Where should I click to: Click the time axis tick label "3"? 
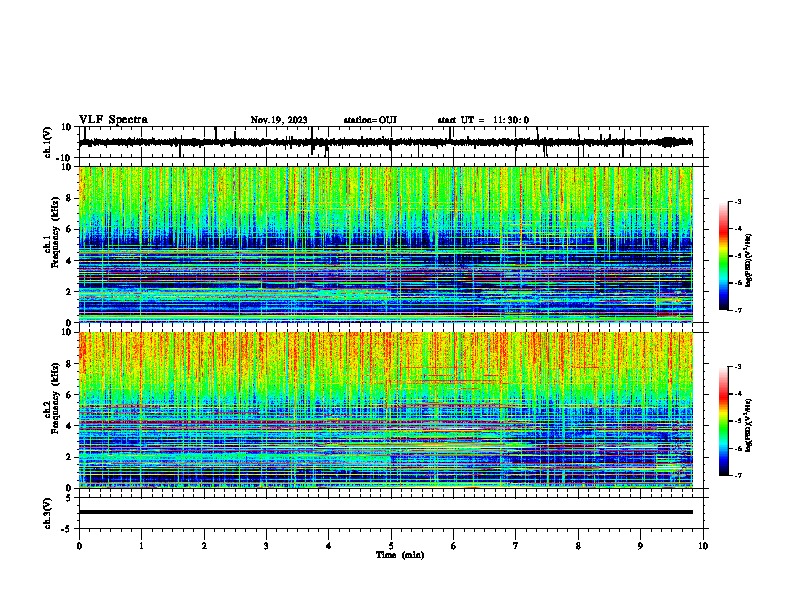pos(266,546)
